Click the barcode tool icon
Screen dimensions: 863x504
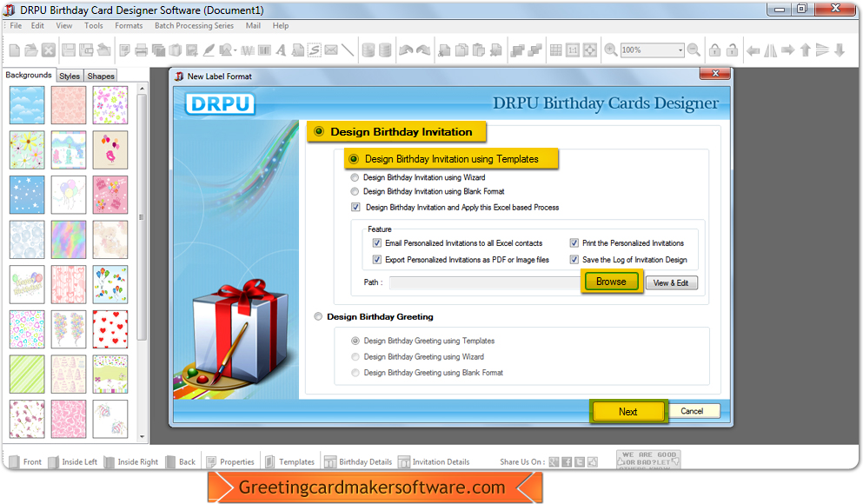(x=265, y=50)
